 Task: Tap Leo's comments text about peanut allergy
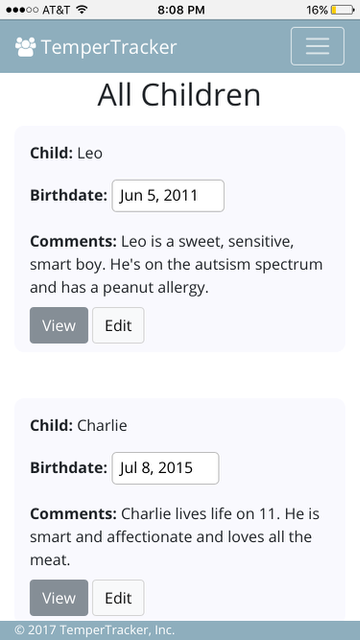pyautogui.click(x=176, y=264)
